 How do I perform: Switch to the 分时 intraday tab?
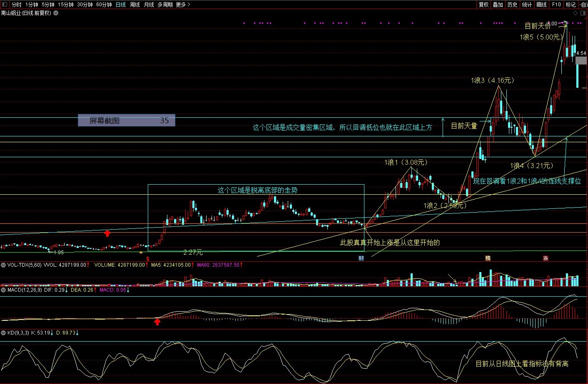[x=16, y=5]
